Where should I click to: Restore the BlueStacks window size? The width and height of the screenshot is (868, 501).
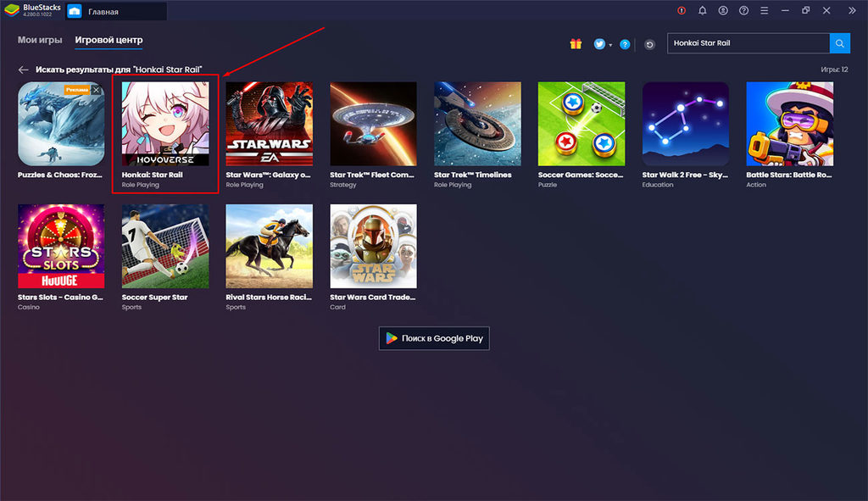pos(806,10)
